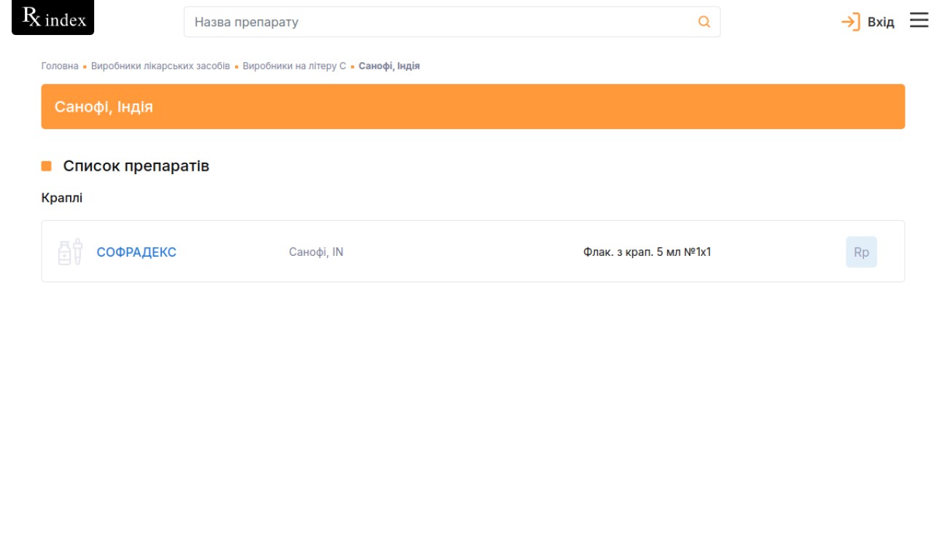This screenshot has height=560, width=934.
Task: Click the Краплі category label
Action: point(62,198)
